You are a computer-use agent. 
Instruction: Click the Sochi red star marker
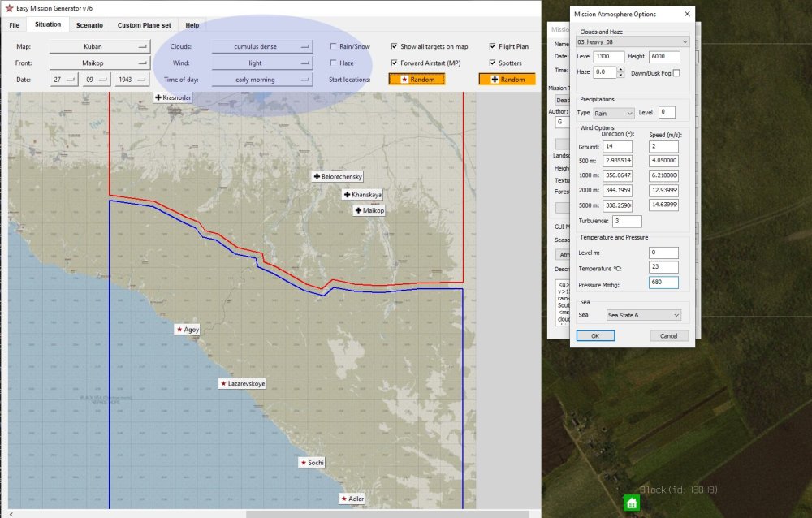pyautogui.click(x=312, y=463)
